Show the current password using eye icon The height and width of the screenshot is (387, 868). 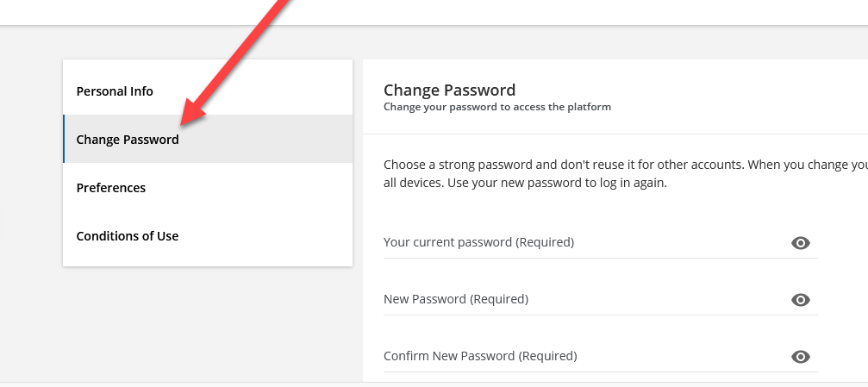(801, 242)
